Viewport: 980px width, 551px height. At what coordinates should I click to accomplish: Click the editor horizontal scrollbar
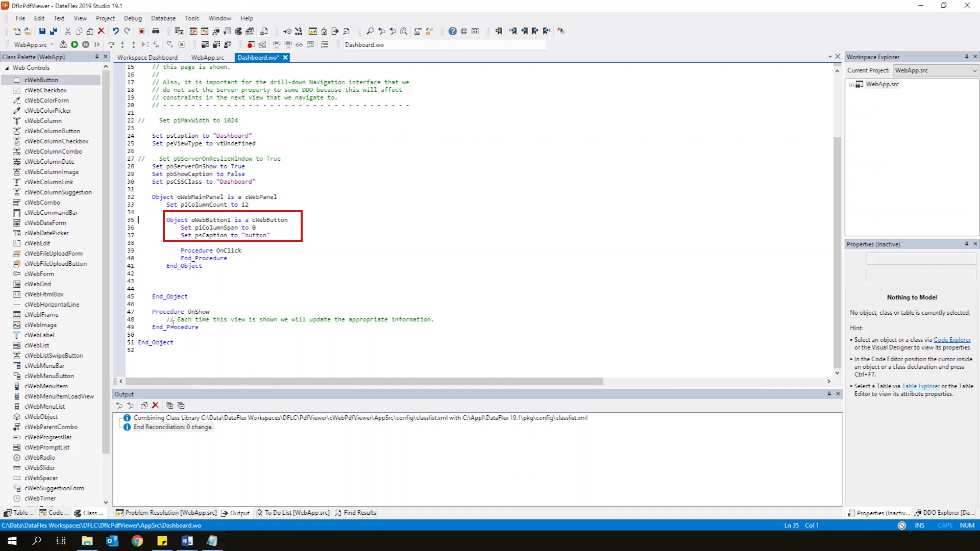(363, 382)
